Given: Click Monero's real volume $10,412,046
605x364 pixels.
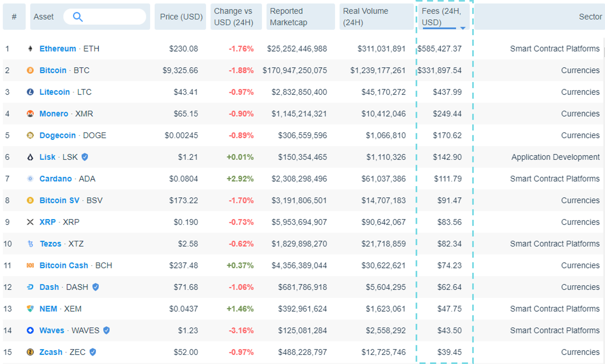Looking at the screenshot, I should (384, 114).
